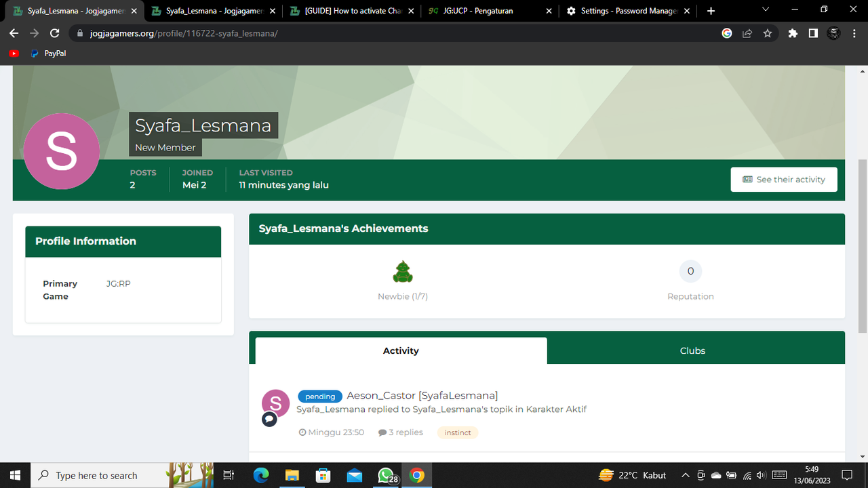Click the Syafa_Lesmana profile name heading

(x=203, y=125)
